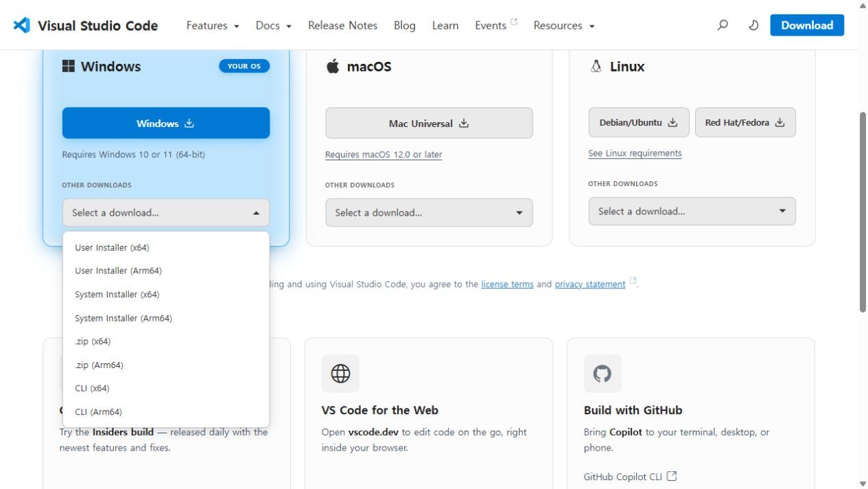Open the search magnifier icon
The height and width of the screenshot is (489, 868).
[723, 25]
